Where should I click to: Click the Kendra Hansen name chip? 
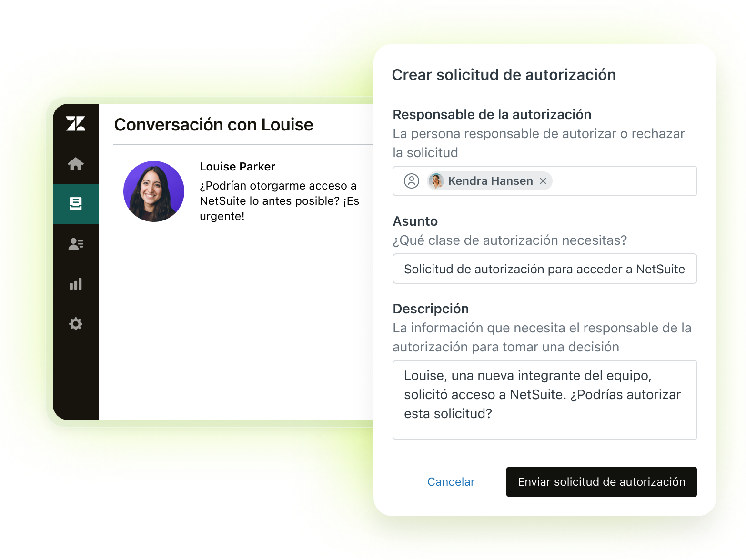pos(490,181)
